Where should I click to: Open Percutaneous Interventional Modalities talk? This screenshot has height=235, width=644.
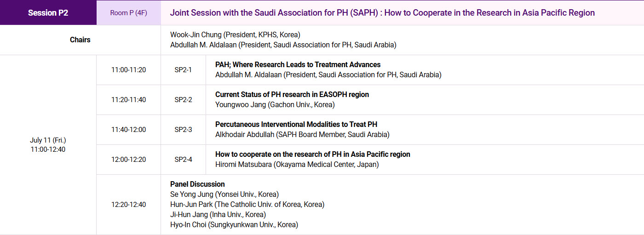(296, 125)
